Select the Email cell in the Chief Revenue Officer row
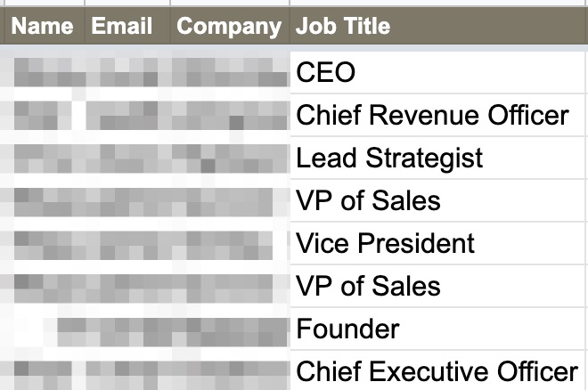This screenshot has width=588, height=390. (127, 115)
